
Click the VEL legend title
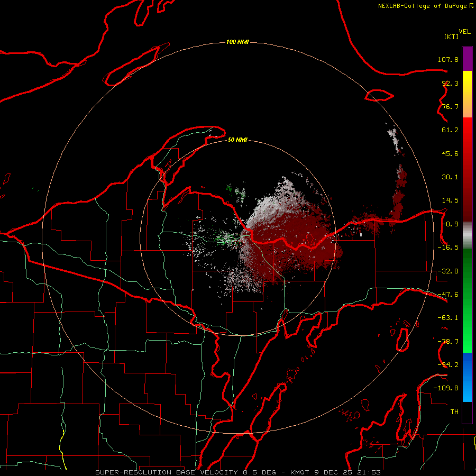[x=464, y=32]
